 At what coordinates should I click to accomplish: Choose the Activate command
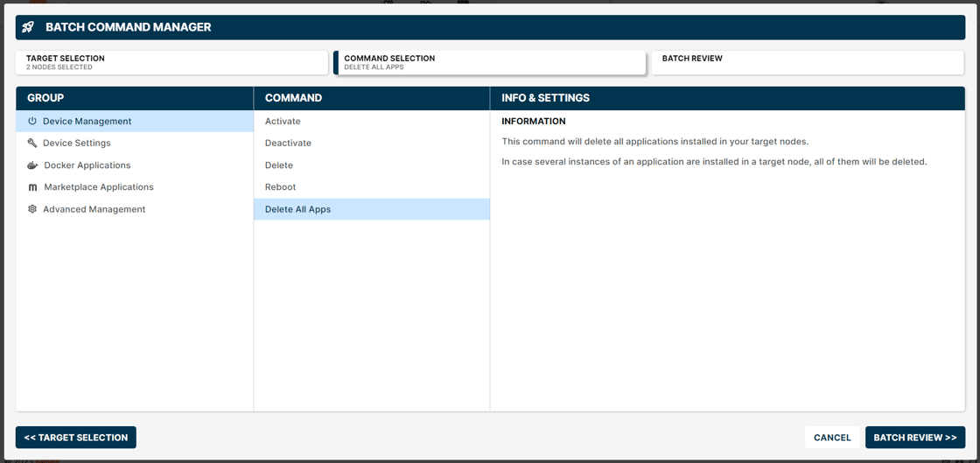[x=372, y=121]
